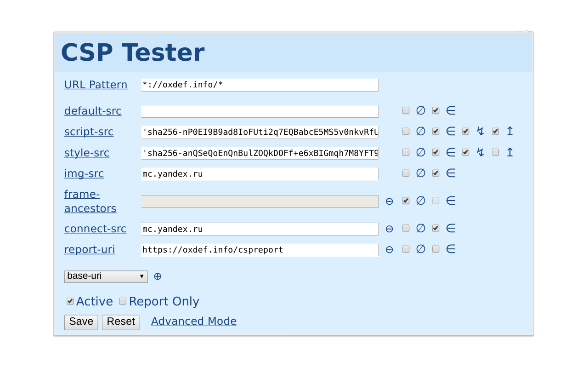Open the frame-ancestors link

tap(90, 201)
